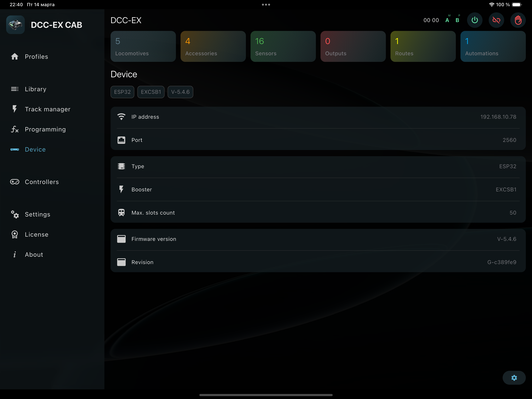Image resolution: width=532 pixels, height=399 pixels.
Task: Tap the Wi-Fi status bar icon
Action: point(492,5)
